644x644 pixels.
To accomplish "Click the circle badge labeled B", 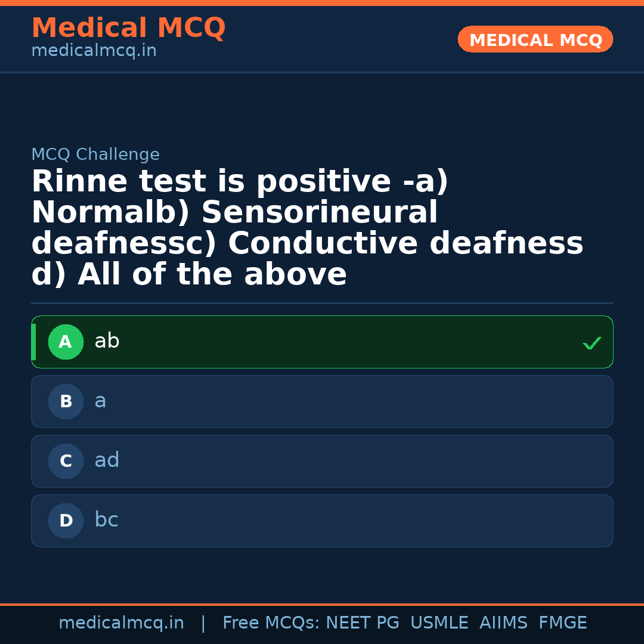I will coord(66,401).
